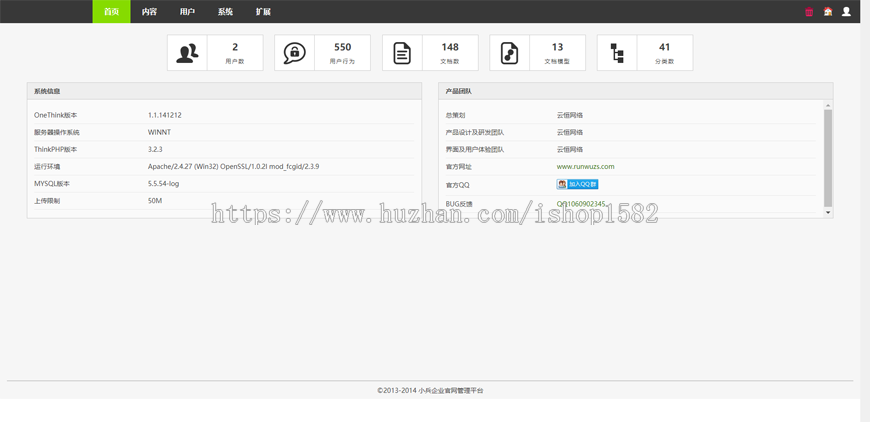Viewport: 870px width, 422px height.
Task: Click the ©2013-2014 footer copyright text
Action: [x=430, y=390]
